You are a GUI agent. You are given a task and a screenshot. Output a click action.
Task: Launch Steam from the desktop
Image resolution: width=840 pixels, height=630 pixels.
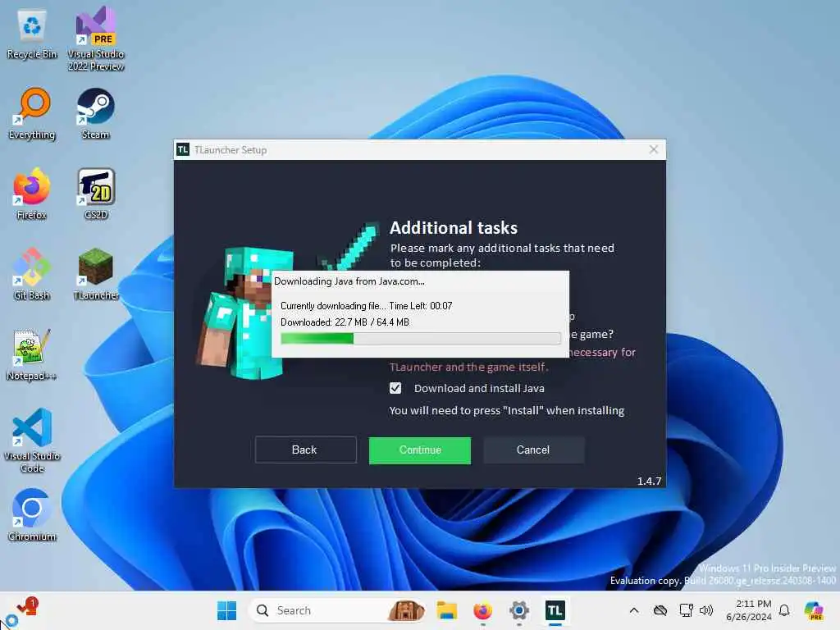[95, 113]
